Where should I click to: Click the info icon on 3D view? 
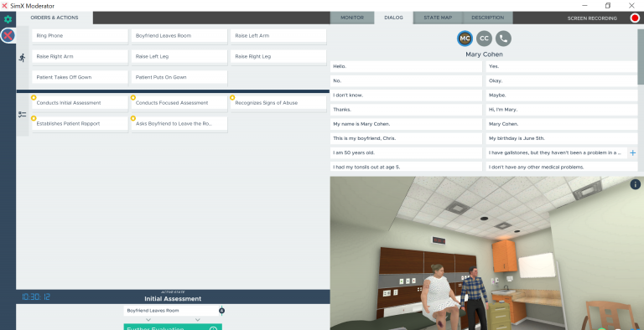pyautogui.click(x=635, y=184)
